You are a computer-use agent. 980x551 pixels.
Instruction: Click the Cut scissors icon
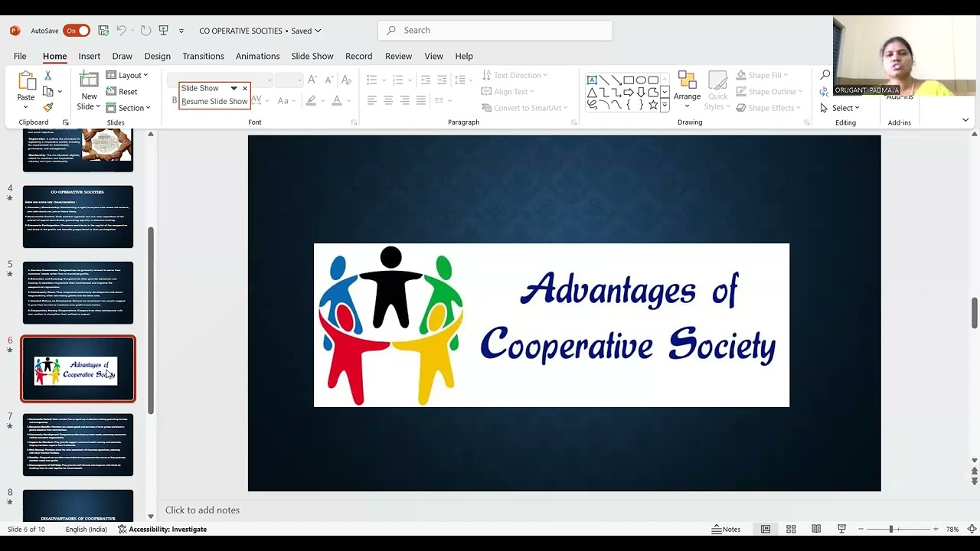click(47, 76)
